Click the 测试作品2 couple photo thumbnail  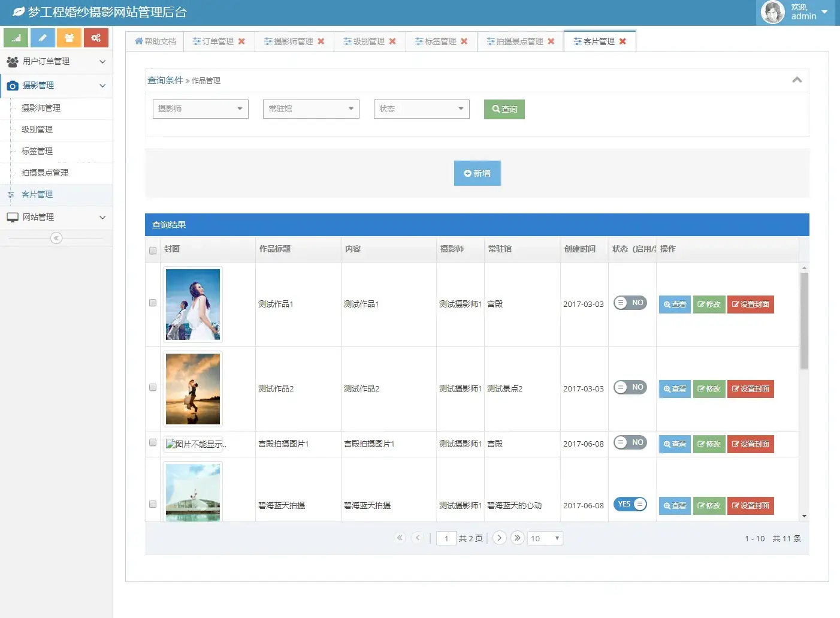pos(192,388)
